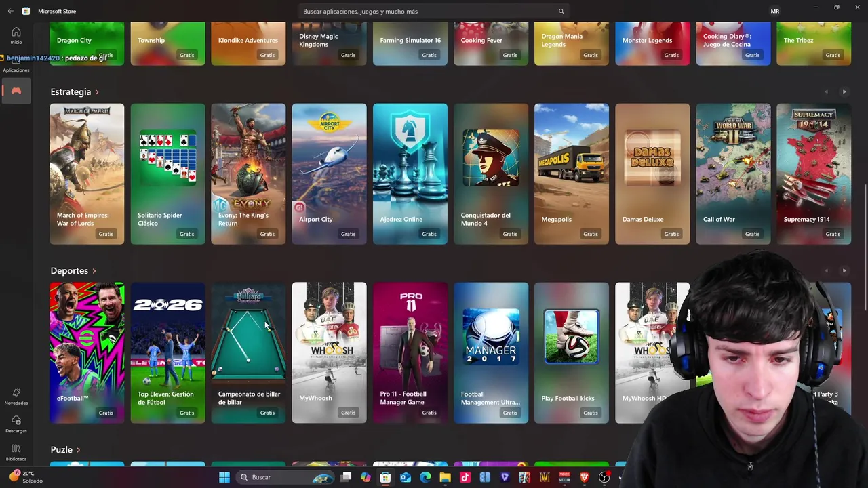Image resolution: width=868 pixels, height=488 pixels.
Task: Open the Airport City game card
Action: click(x=329, y=174)
